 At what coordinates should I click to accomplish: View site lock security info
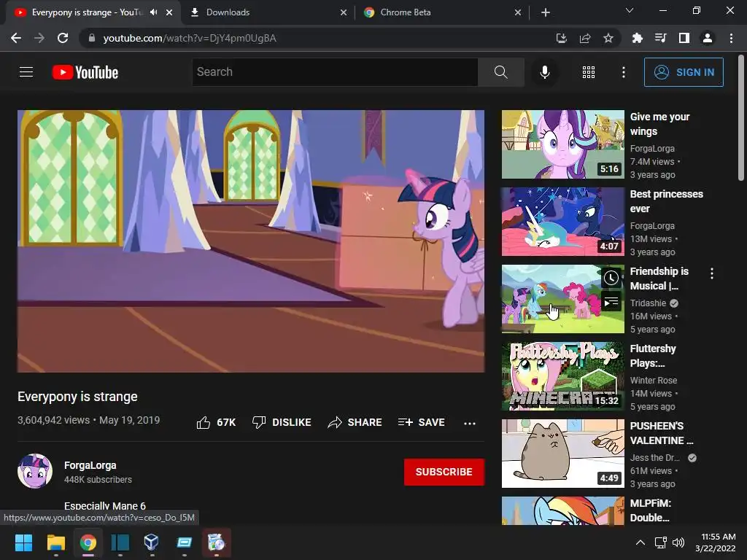click(x=92, y=38)
